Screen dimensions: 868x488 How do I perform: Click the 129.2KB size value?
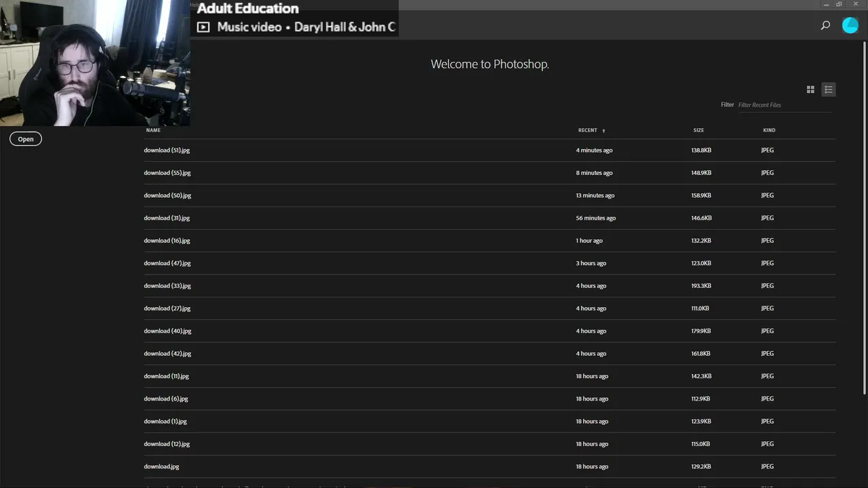[x=701, y=466]
